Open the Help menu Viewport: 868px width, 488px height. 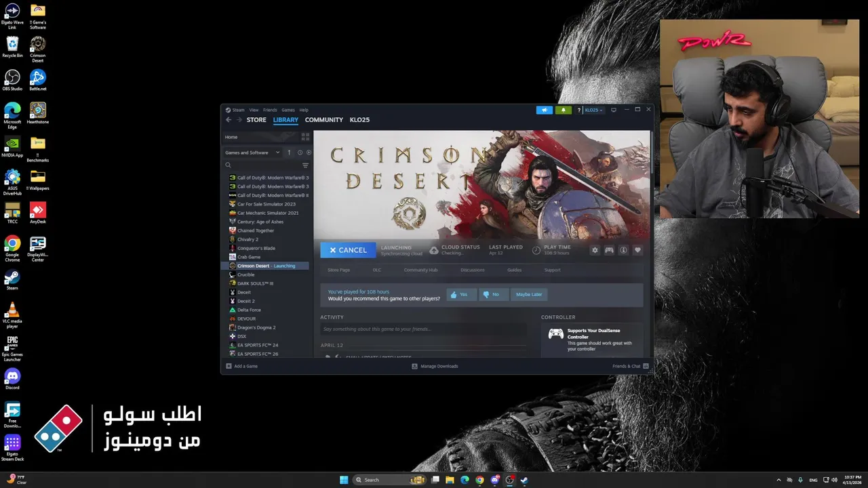[x=304, y=110]
